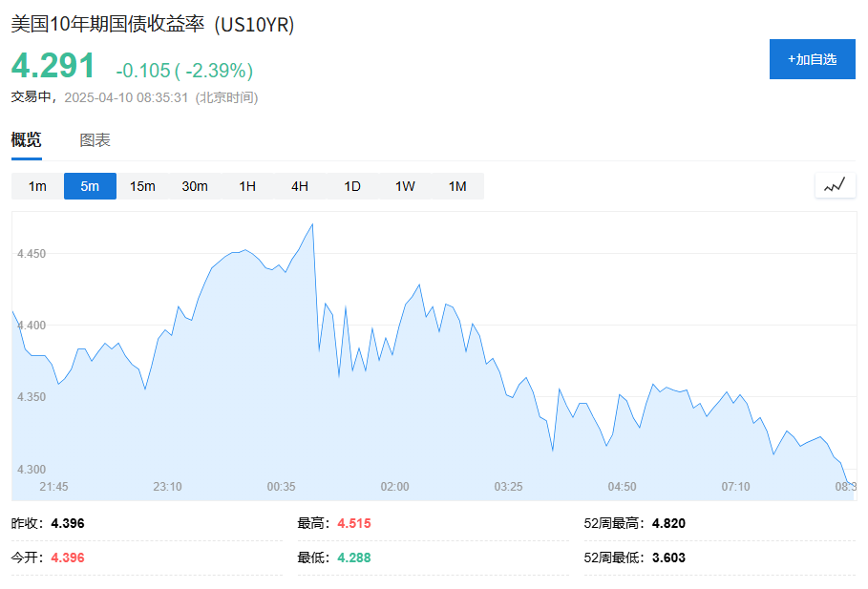Click the 00:35 time axis label

click(x=281, y=487)
